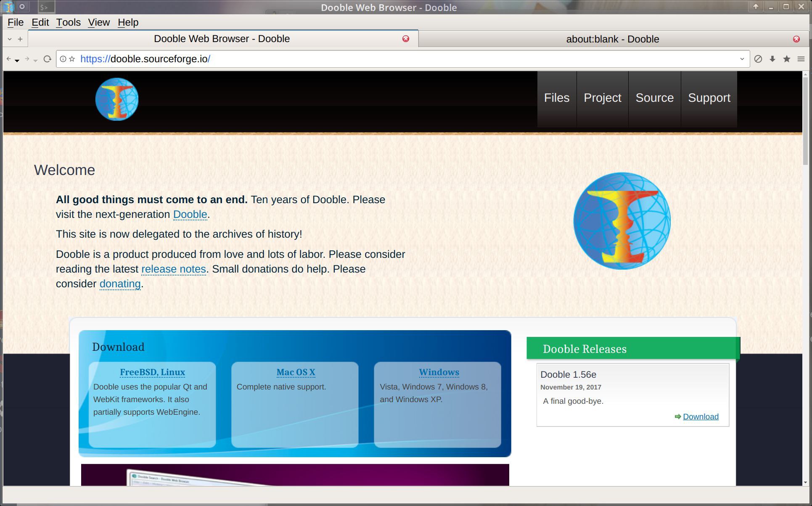Click the vertical page scrollbar
The height and width of the screenshot is (506, 812).
[x=805, y=278]
